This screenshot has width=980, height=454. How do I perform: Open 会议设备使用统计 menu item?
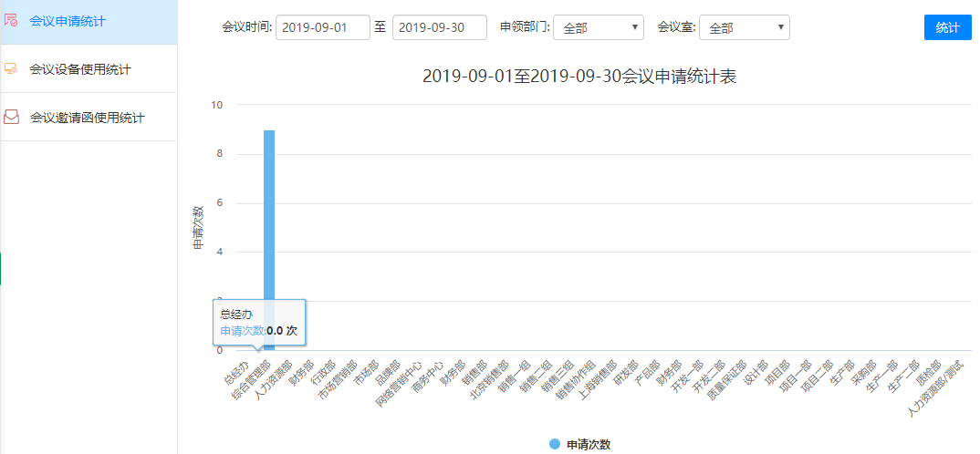tap(80, 69)
